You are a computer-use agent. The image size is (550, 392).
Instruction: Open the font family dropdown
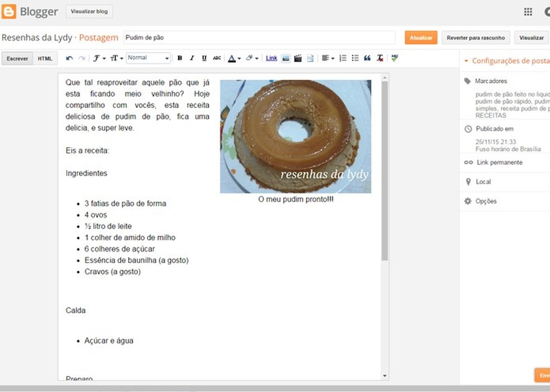[99, 58]
